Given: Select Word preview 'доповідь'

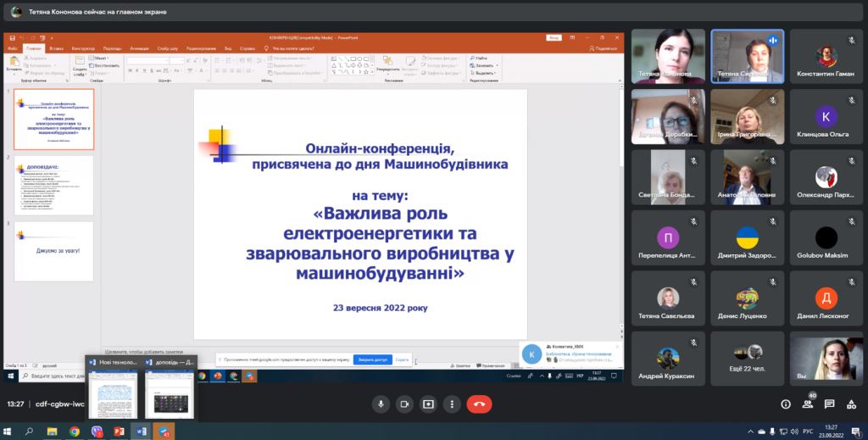Looking at the screenshot, I should pyautogui.click(x=170, y=387).
